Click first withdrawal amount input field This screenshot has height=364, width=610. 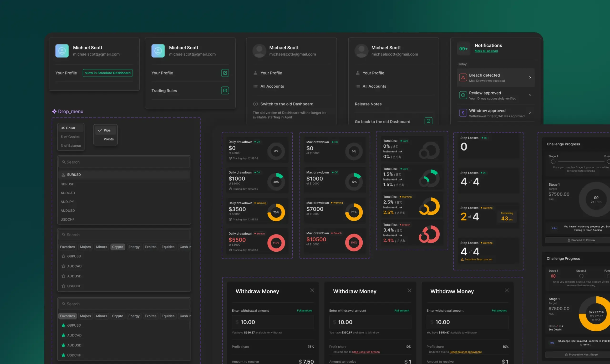pyautogui.click(x=273, y=322)
